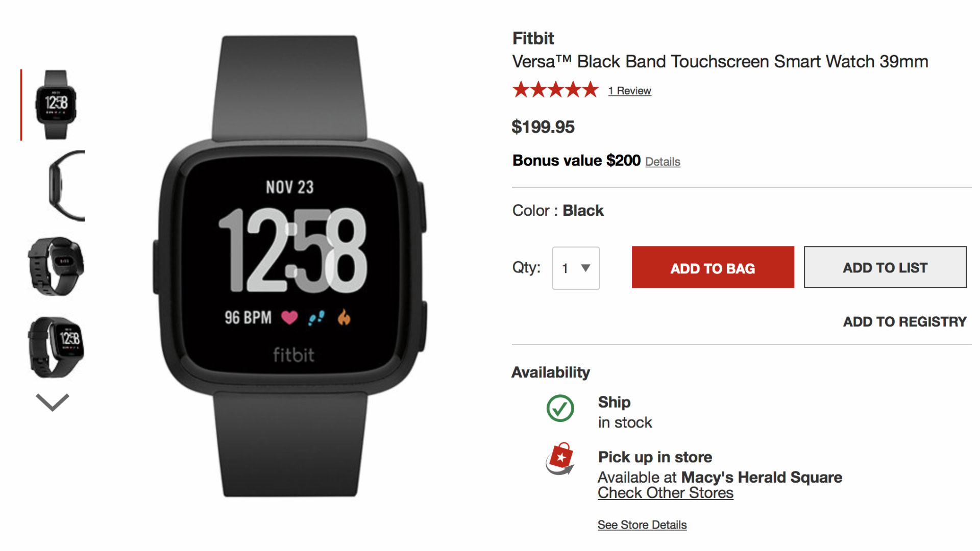Open the Qty quantity dropdown
Screen dimensions: 980x551
click(x=576, y=268)
